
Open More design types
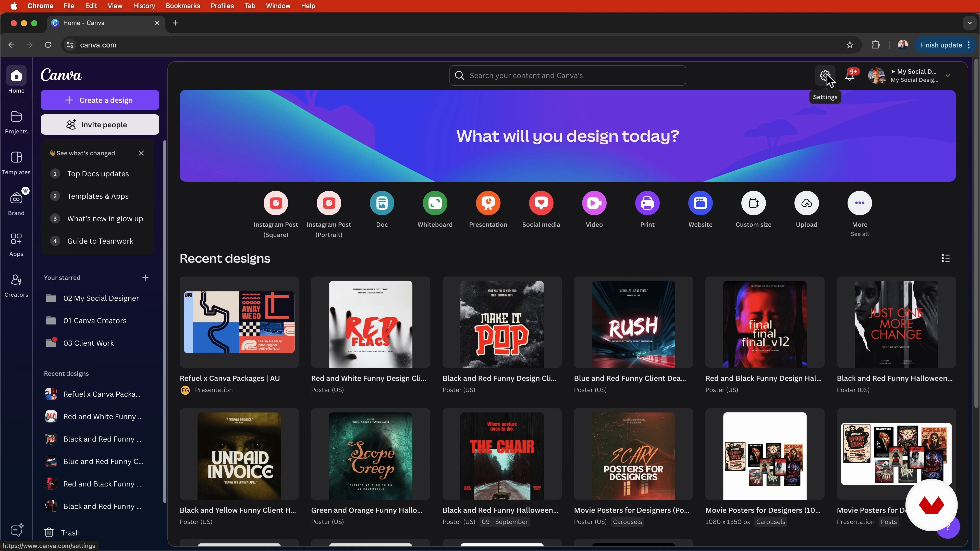point(859,203)
